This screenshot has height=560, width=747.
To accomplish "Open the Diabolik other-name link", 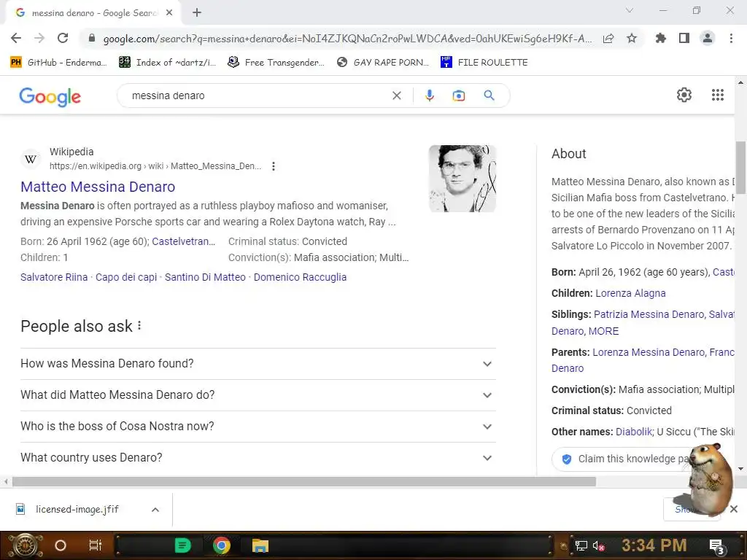I will 634,432.
